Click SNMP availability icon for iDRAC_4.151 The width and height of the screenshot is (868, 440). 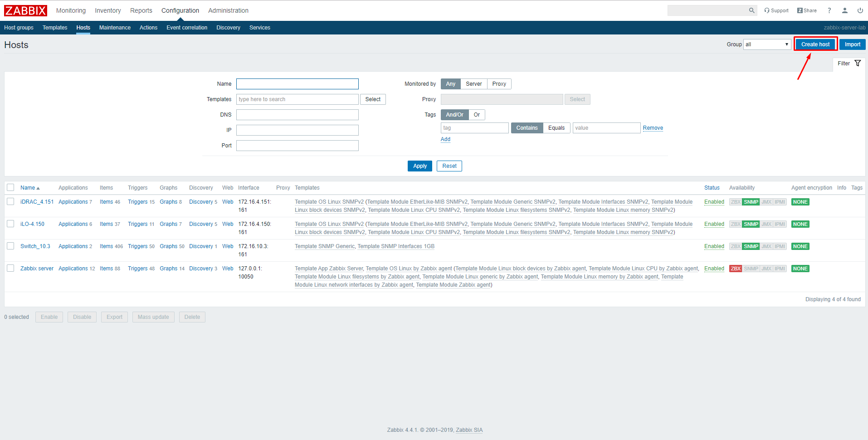(x=751, y=202)
